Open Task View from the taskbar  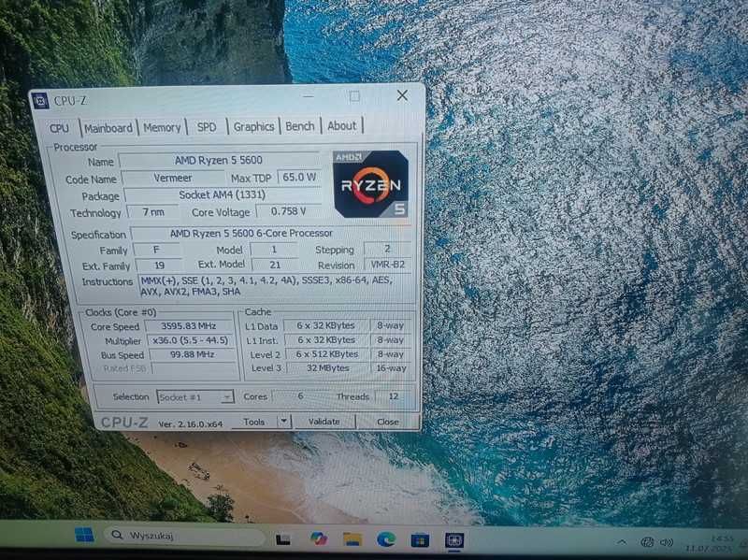pos(283,539)
